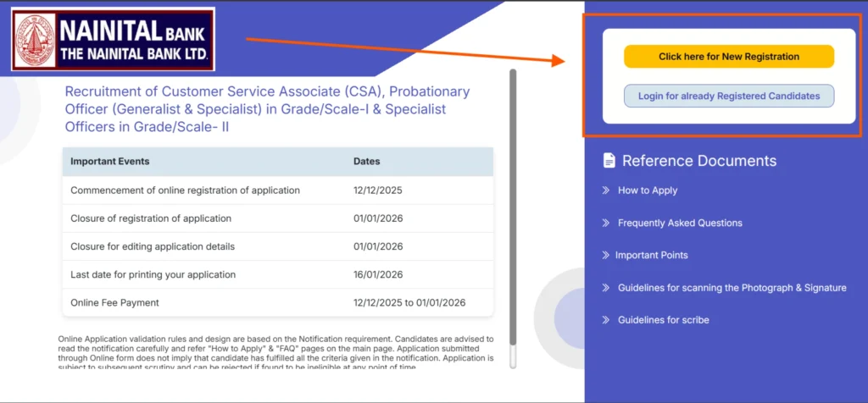Open the Important Points link
Image resolution: width=868 pixels, height=403 pixels.
[x=651, y=255]
